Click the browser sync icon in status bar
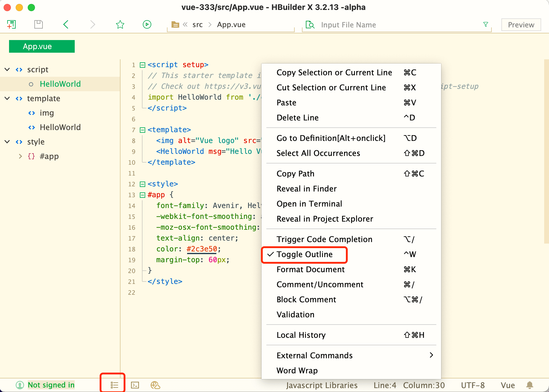Image resolution: width=549 pixels, height=392 pixels. [x=155, y=385]
